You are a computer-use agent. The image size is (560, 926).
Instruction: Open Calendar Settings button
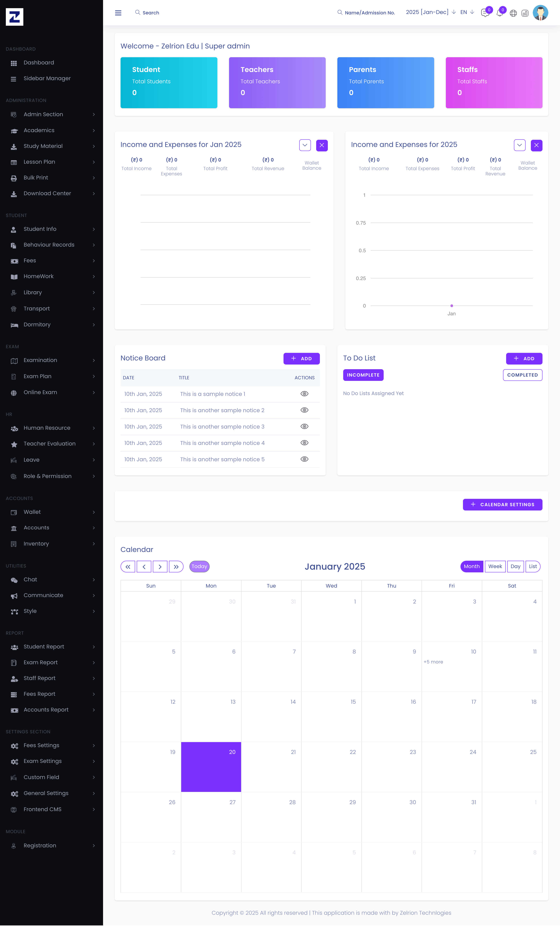[x=502, y=504]
